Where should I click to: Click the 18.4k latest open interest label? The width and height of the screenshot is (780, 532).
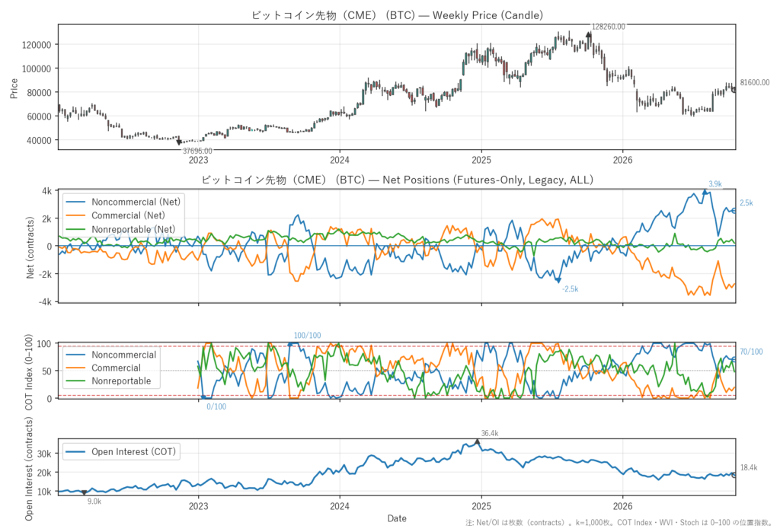tap(749, 467)
